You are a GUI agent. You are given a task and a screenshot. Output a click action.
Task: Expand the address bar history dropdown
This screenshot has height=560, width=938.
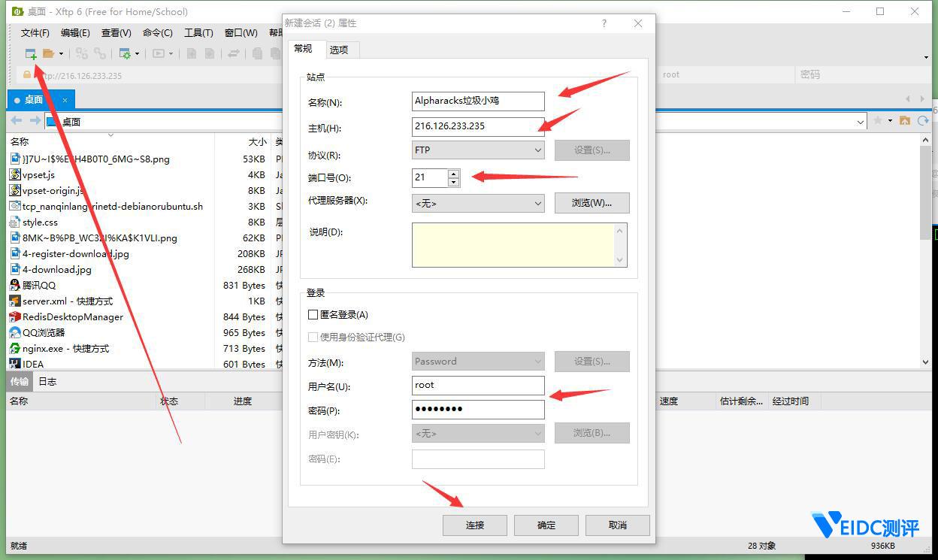(x=861, y=121)
